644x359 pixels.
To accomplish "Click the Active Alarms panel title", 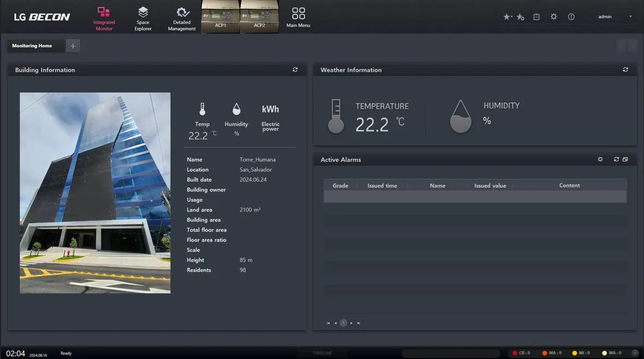I will 341,160.
